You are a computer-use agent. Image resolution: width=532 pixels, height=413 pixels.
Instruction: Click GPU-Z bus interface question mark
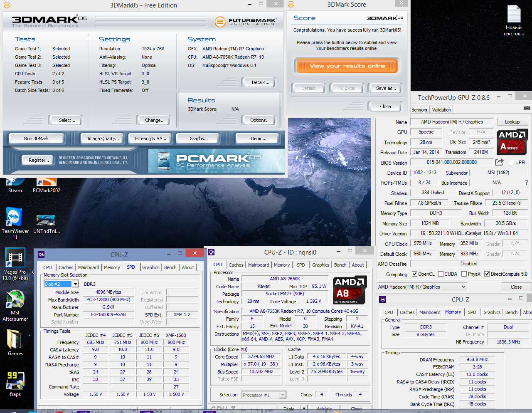[527, 183]
